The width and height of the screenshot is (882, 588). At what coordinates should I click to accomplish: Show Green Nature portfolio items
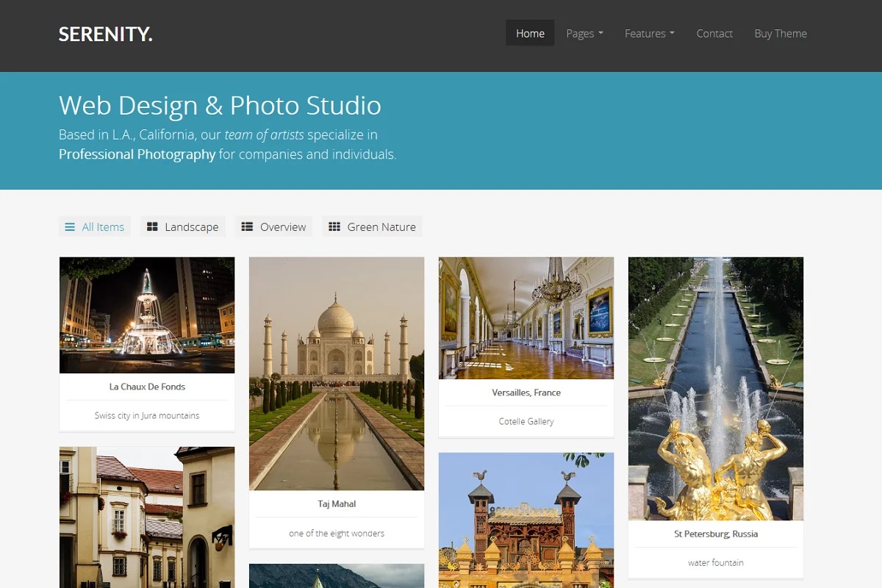(381, 227)
